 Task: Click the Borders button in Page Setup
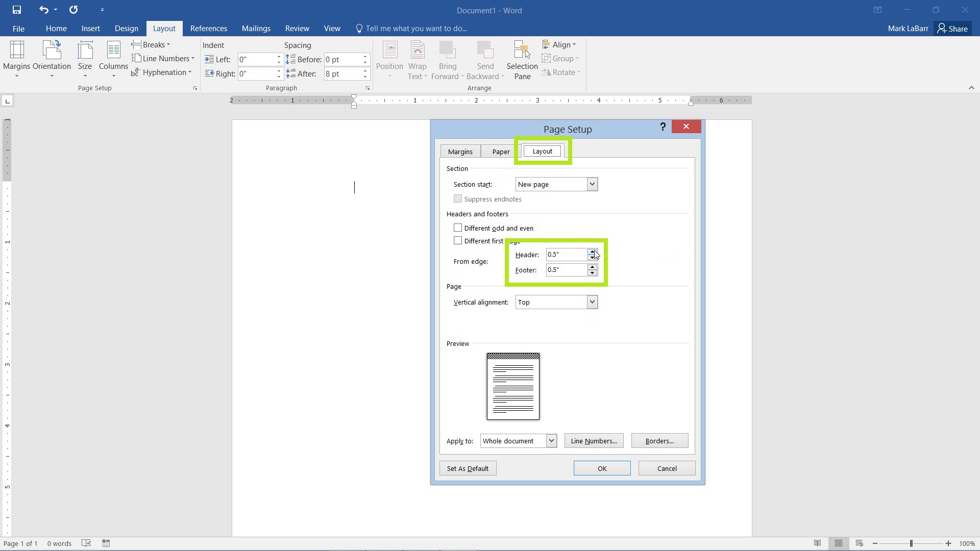pos(659,441)
